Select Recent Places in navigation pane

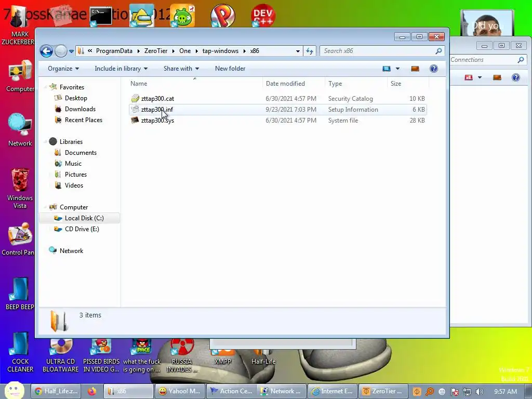pos(84,120)
